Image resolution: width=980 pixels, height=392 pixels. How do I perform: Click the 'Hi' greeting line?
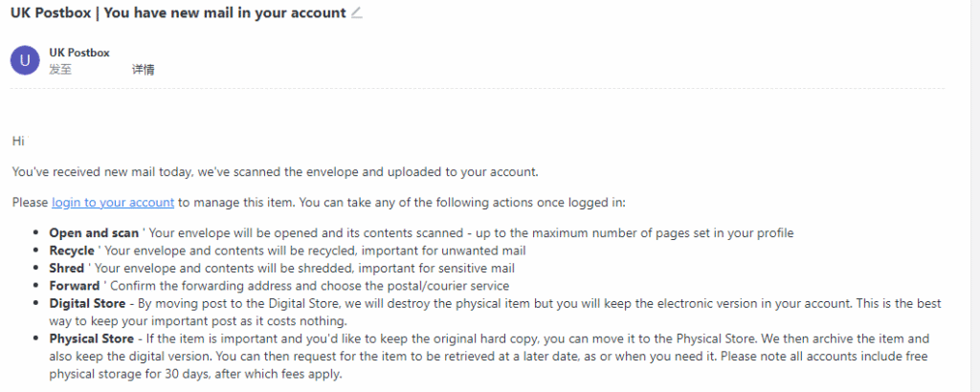point(18,141)
